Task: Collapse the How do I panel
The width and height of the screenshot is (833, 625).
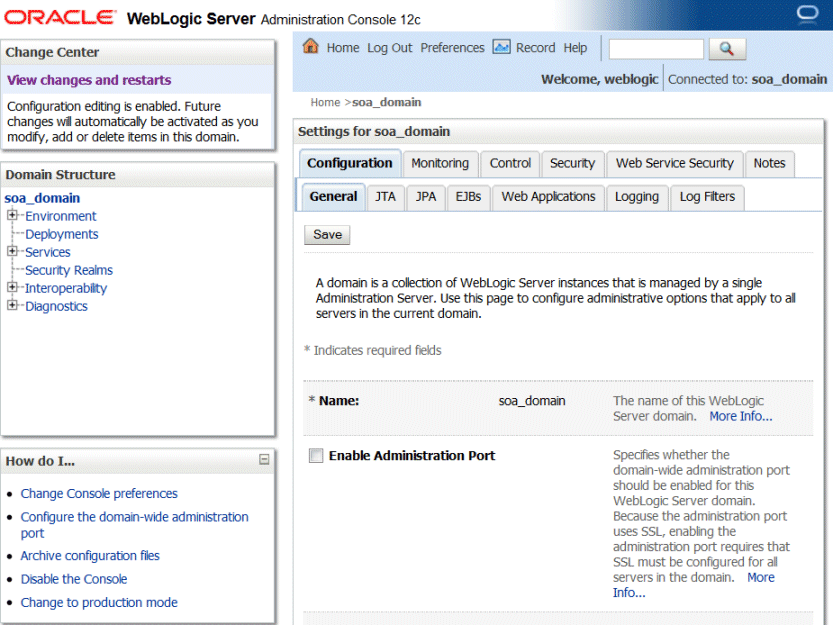Action: [x=264, y=460]
